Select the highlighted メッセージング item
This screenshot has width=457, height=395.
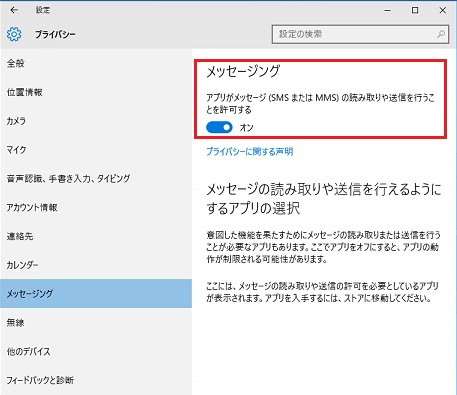click(x=96, y=294)
